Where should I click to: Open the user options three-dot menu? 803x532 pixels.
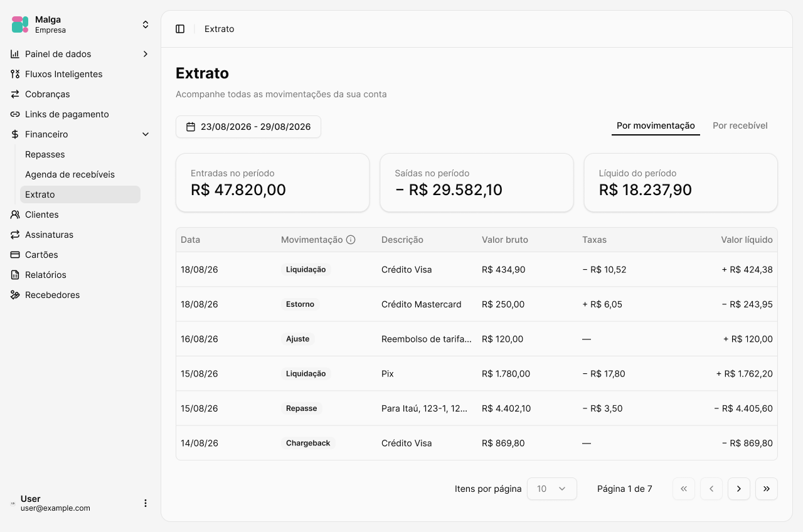[146, 503]
